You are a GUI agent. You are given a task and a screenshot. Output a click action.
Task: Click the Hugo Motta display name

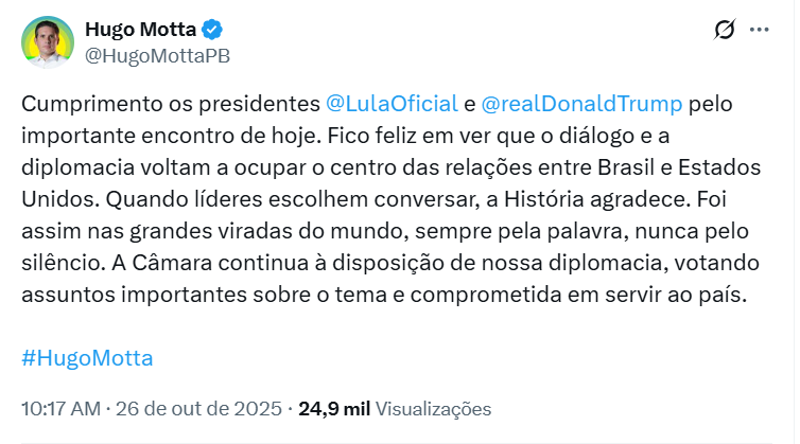tap(141, 30)
